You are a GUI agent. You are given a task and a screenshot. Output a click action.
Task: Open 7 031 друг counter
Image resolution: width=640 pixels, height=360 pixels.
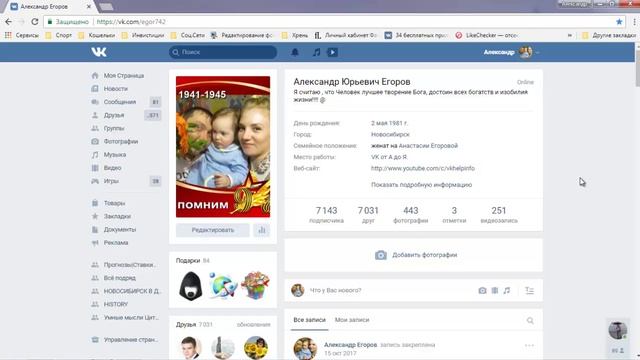click(368, 215)
